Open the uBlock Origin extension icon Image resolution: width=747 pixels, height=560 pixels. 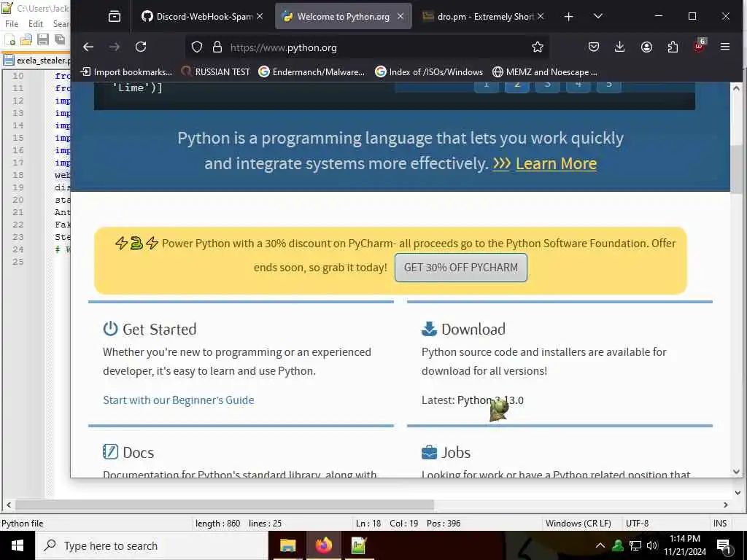click(699, 46)
